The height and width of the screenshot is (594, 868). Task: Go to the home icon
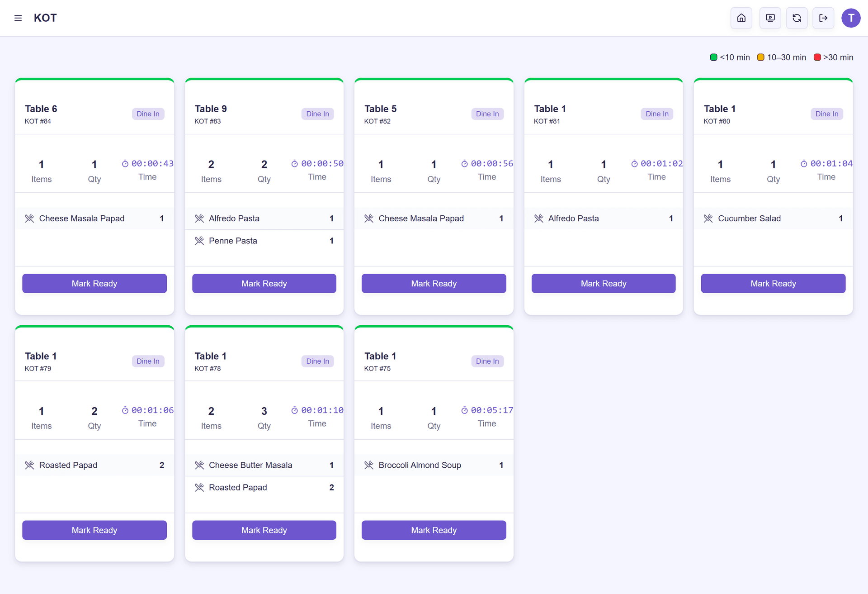point(741,18)
